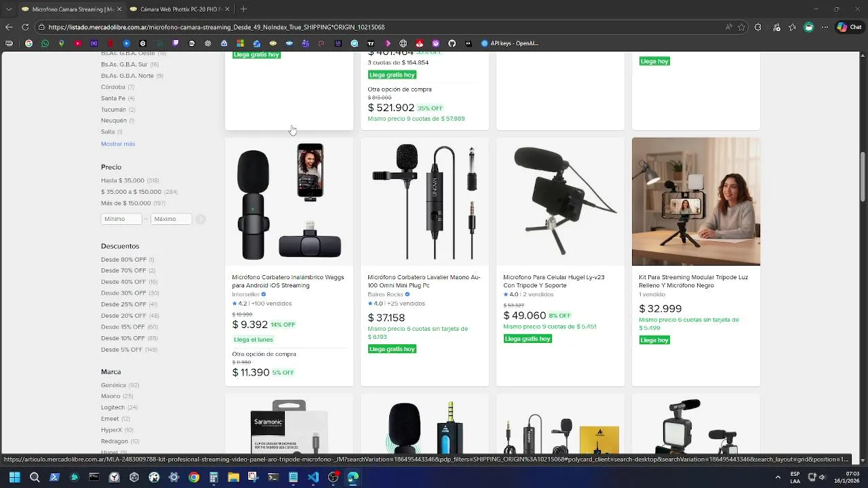The image size is (868, 488).
Task: Go back using the browser back arrow
Action: coord(9,27)
